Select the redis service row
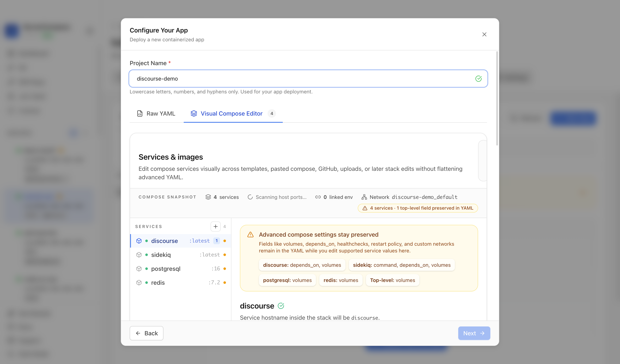This screenshot has height=364, width=620. pyautogui.click(x=181, y=282)
